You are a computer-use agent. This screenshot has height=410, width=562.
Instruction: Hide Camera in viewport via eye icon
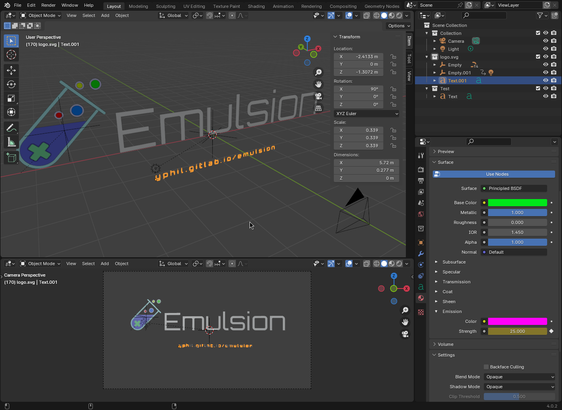[545, 41]
